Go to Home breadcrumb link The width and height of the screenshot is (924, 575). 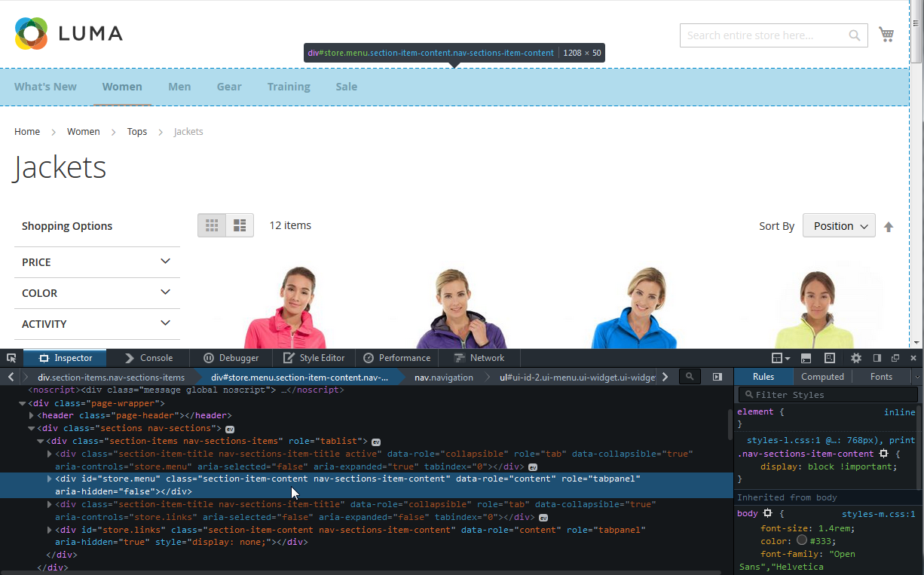point(27,131)
